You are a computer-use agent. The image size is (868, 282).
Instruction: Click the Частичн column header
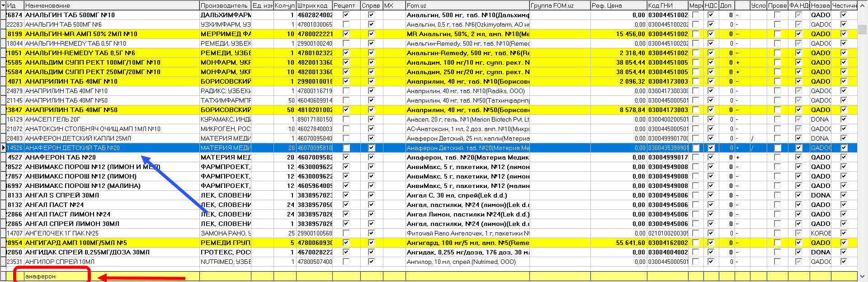point(844,5)
